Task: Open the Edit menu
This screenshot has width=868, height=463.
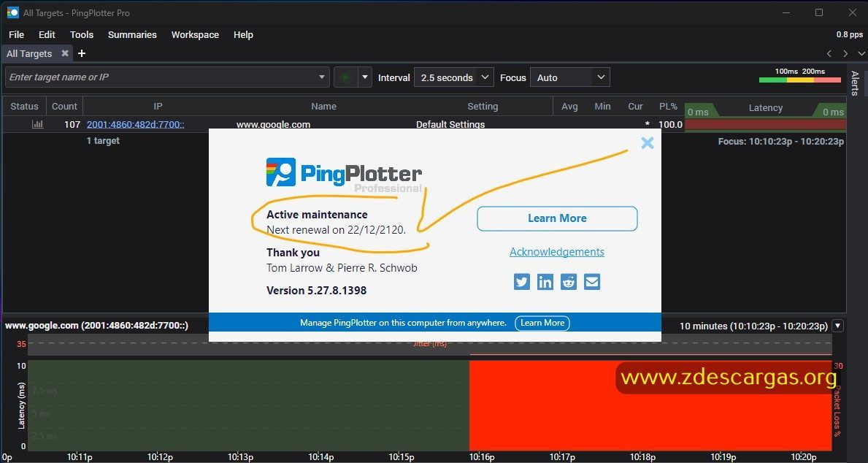Action: pyautogui.click(x=47, y=34)
